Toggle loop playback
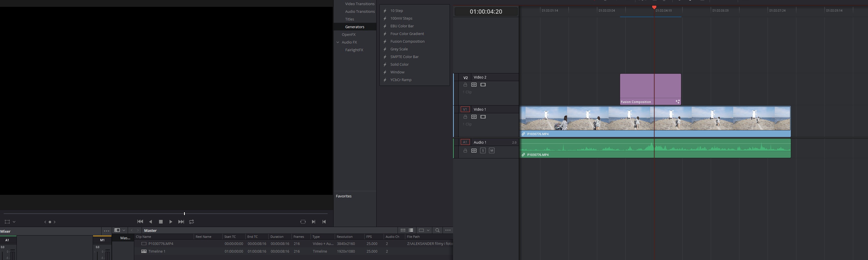 pos(191,222)
